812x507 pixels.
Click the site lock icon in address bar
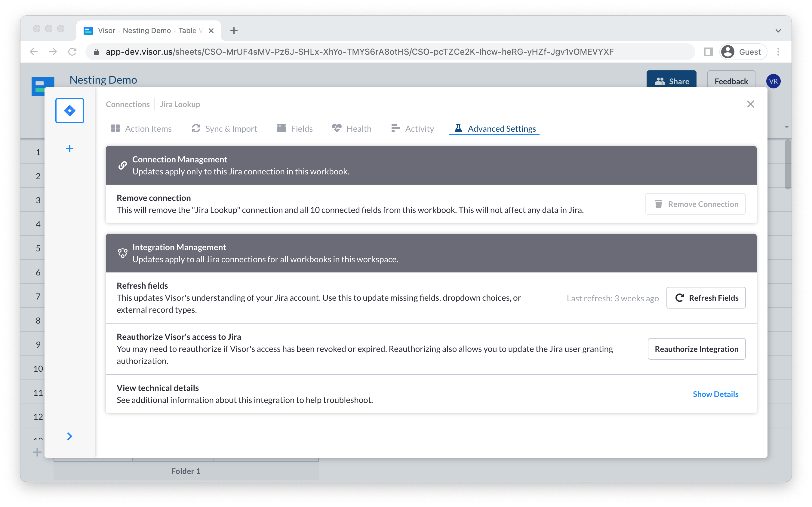tap(96, 52)
